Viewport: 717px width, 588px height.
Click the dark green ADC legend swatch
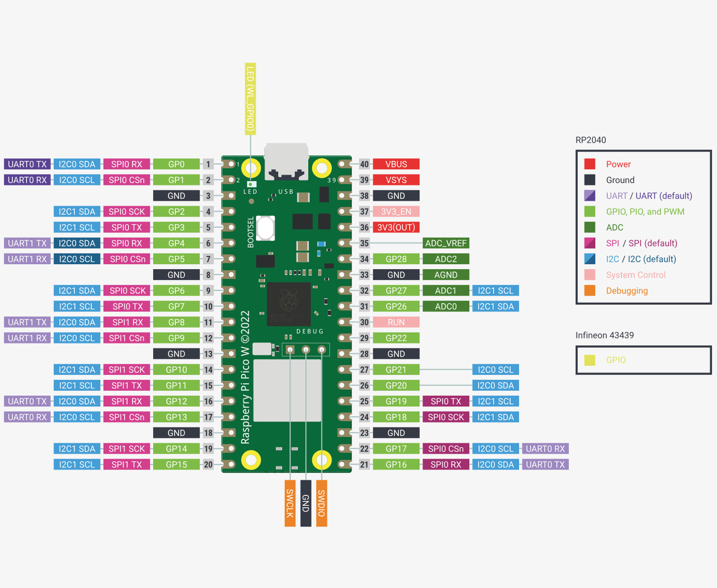(589, 228)
